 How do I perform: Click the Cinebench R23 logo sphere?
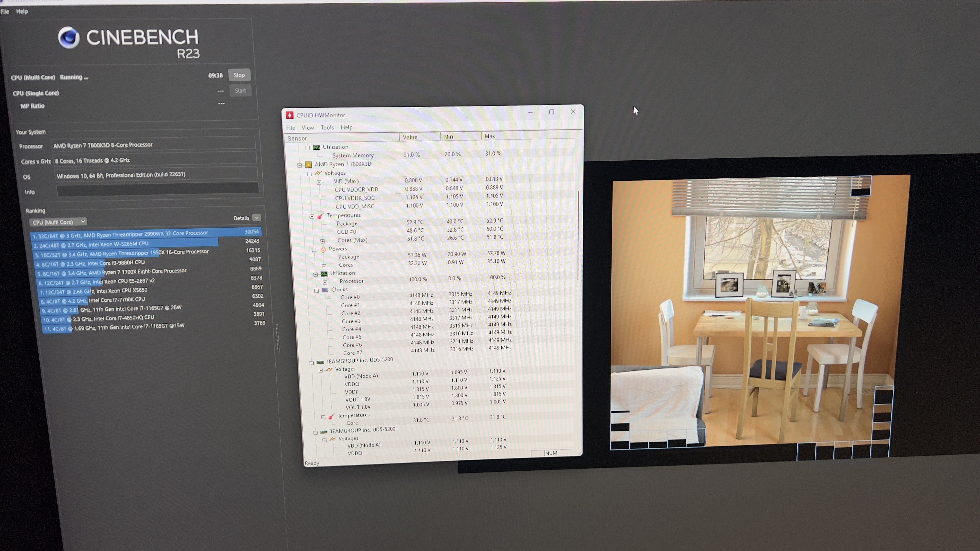[x=69, y=38]
